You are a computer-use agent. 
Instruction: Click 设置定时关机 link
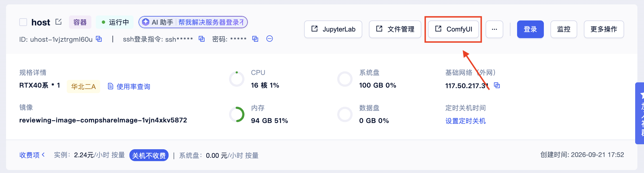tap(465, 121)
